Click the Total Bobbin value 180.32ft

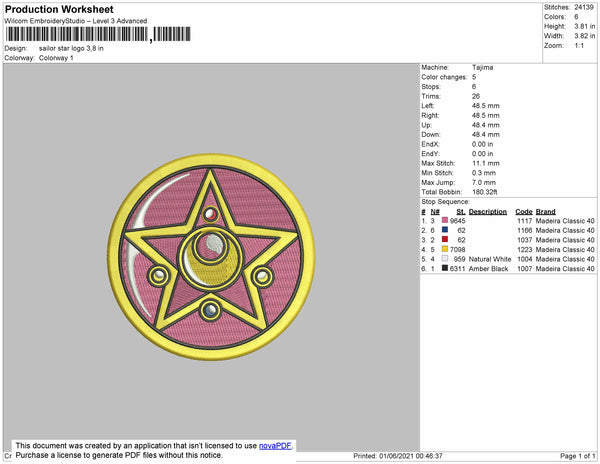484,192
